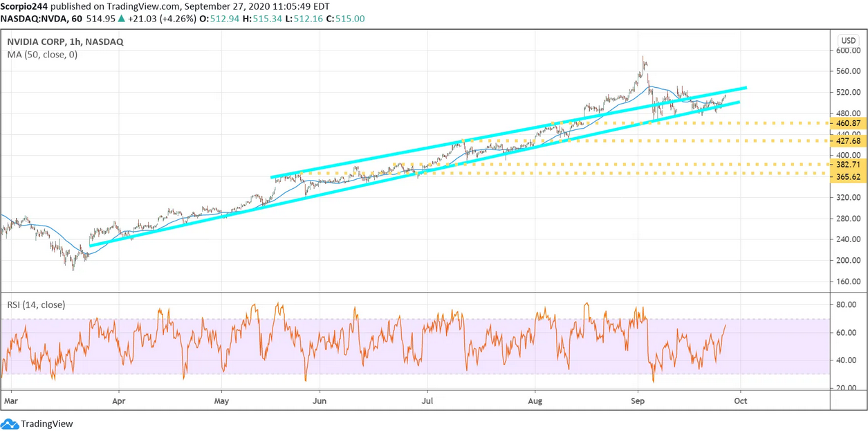Click the 240.00 price axis label
Image resolution: width=868 pixels, height=431 pixels.
pos(848,239)
